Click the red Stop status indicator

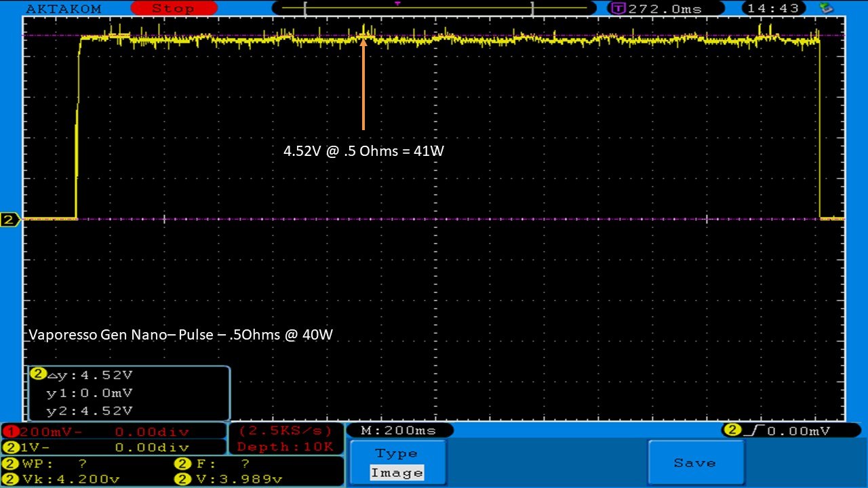click(x=172, y=9)
